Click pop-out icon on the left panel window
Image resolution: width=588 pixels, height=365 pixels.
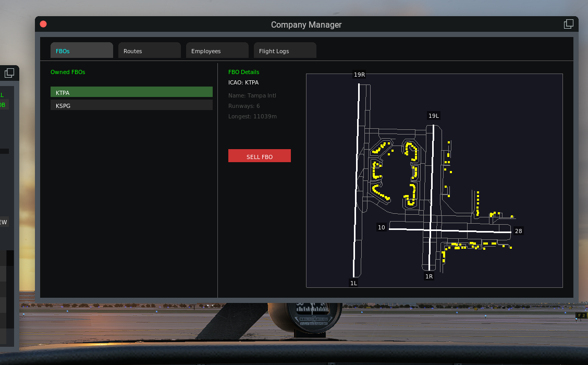click(9, 73)
